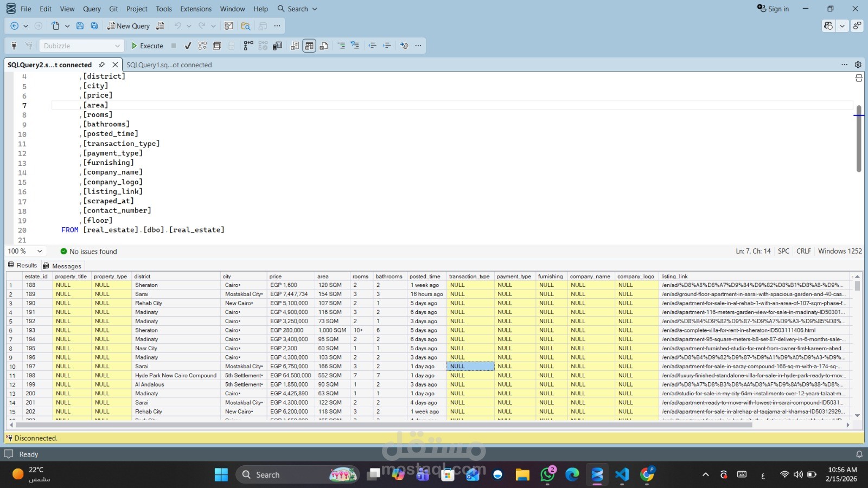
Task: Toggle Include Actual Execution Plan
Action: [x=248, y=46]
